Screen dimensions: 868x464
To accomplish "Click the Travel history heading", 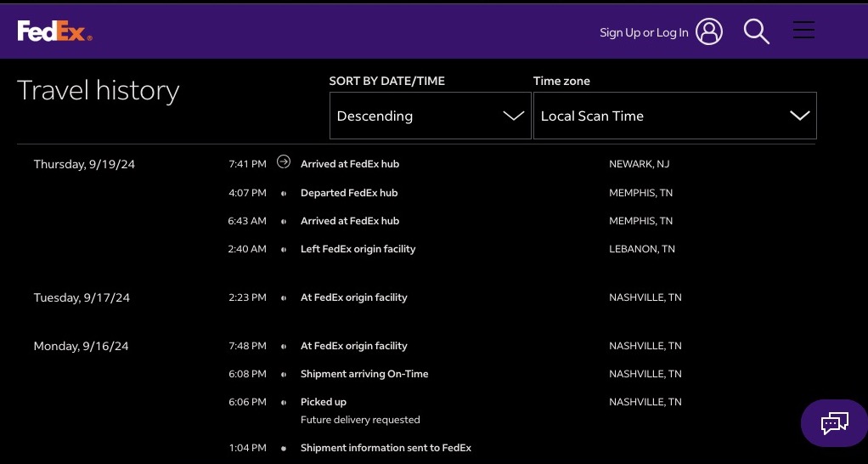I will coord(99,90).
